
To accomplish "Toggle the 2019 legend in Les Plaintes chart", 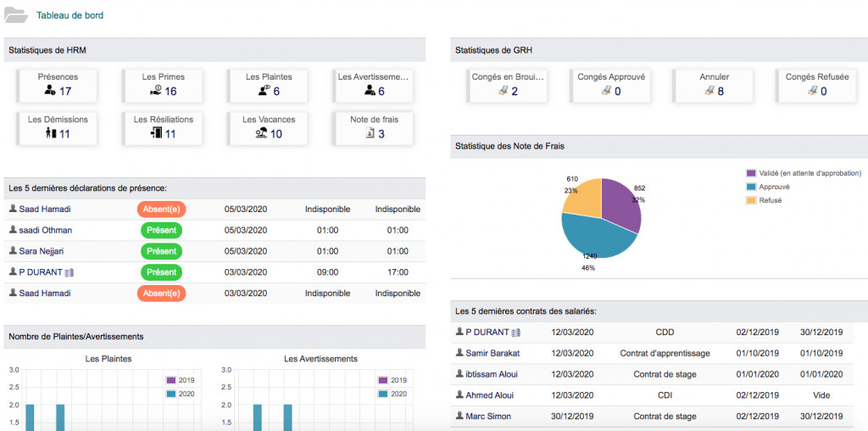I will coord(186,380).
